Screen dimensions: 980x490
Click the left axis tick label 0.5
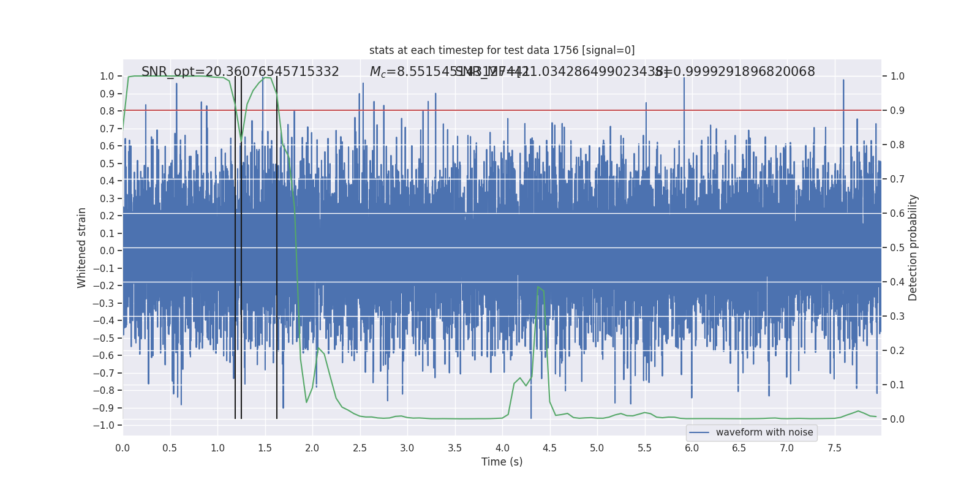click(x=108, y=164)
